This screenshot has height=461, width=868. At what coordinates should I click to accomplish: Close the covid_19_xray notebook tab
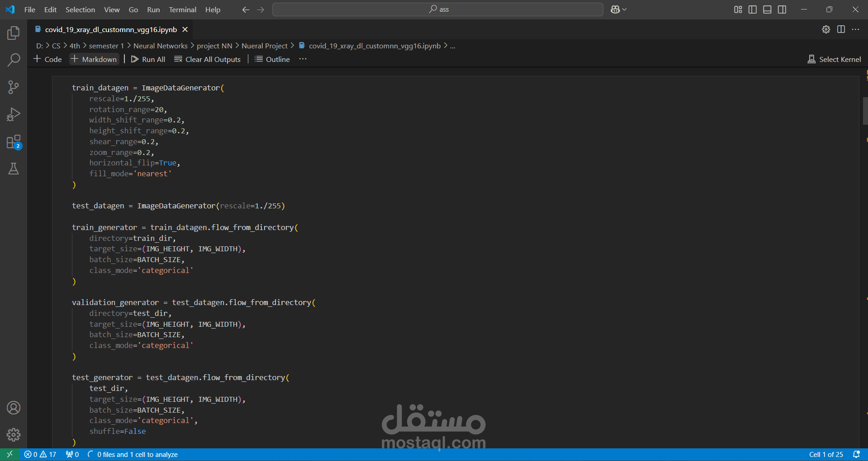[185, 29]
